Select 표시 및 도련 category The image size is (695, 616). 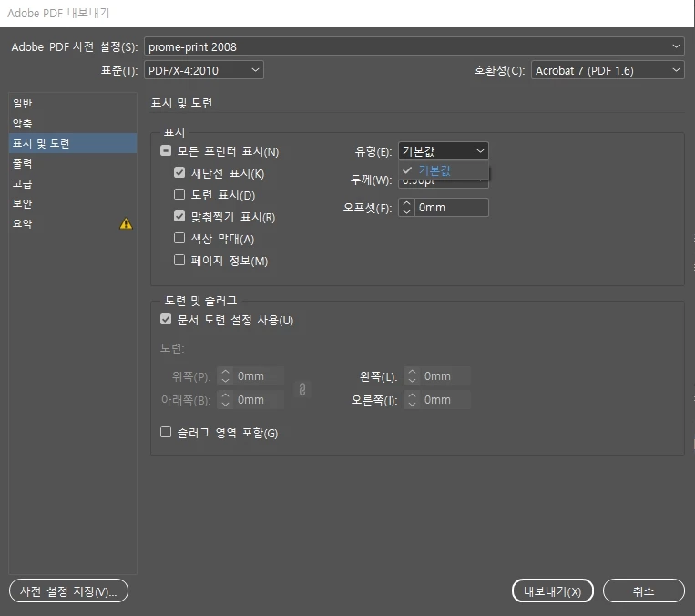[73, 143]
